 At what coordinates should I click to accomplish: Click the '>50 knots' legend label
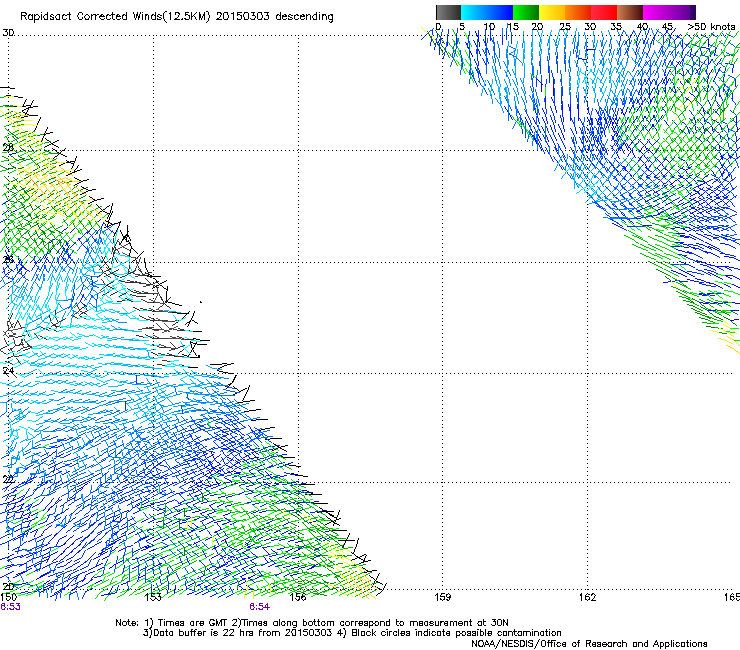pos(711,27)
